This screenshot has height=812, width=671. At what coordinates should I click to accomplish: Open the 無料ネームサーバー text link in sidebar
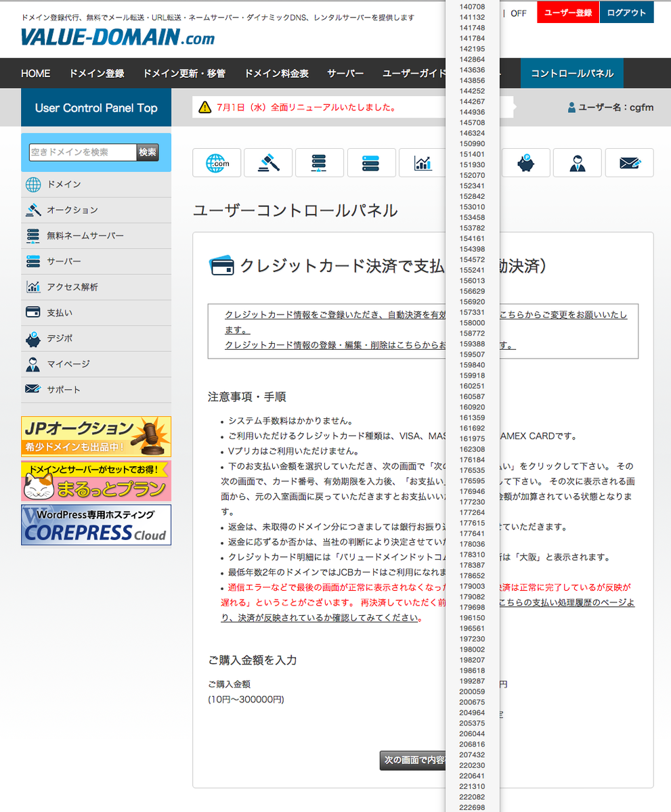point(85,235)
